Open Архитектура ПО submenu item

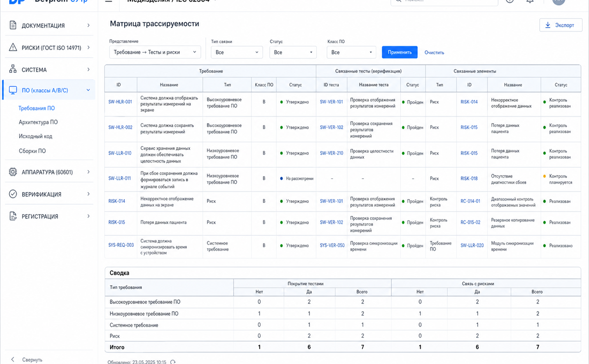(38, 122)
